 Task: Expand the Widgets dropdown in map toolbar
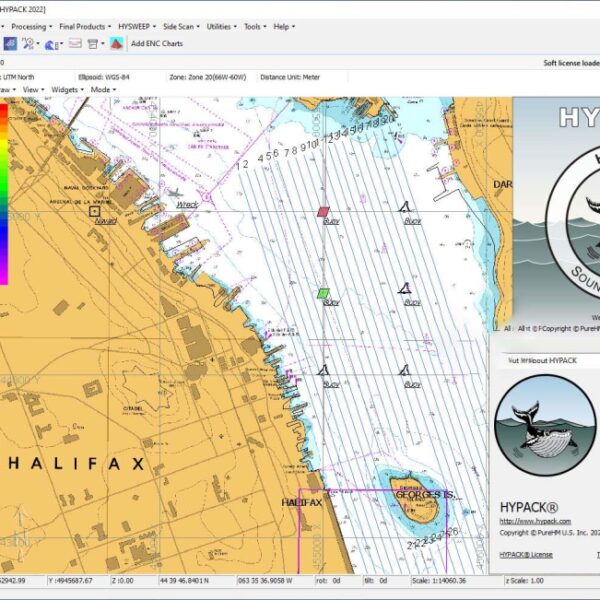click(66, 89)
